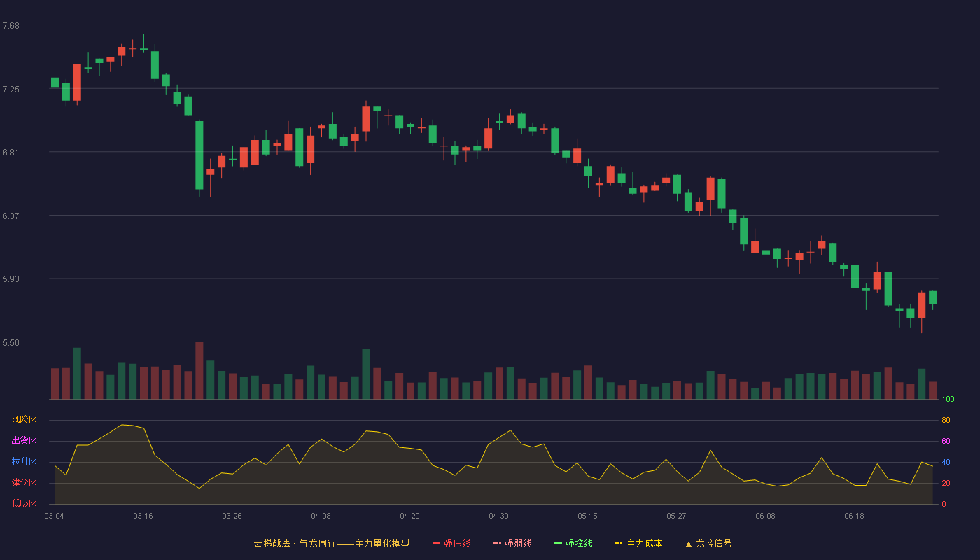This screenshot has width=980, height=560.
Task: Toggle the 强撑线 legend series
Action: (x=573, y=543)
